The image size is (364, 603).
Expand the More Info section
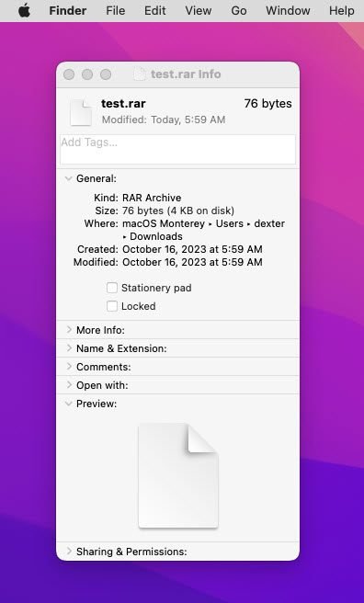[x=69, y=330]
